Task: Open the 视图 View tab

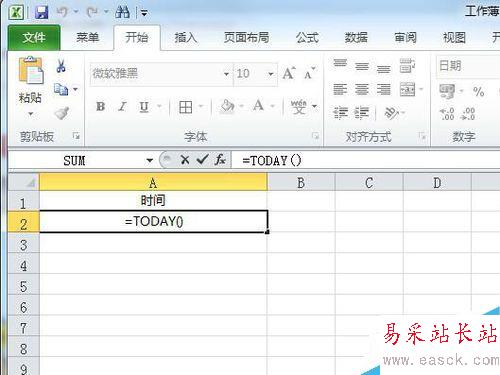Action: click(x=454, y=37)
